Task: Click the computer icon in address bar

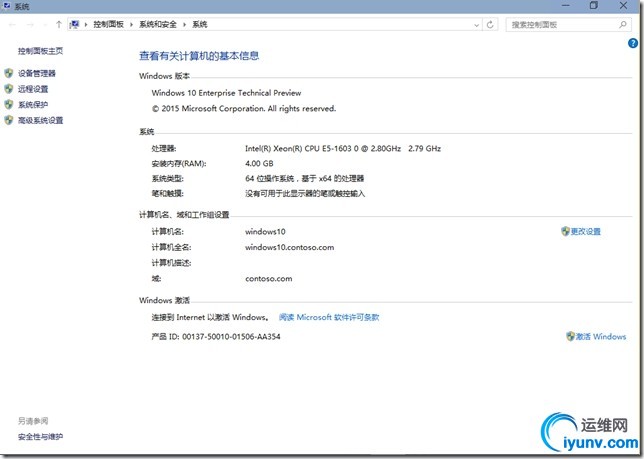Action: [74, 25]
